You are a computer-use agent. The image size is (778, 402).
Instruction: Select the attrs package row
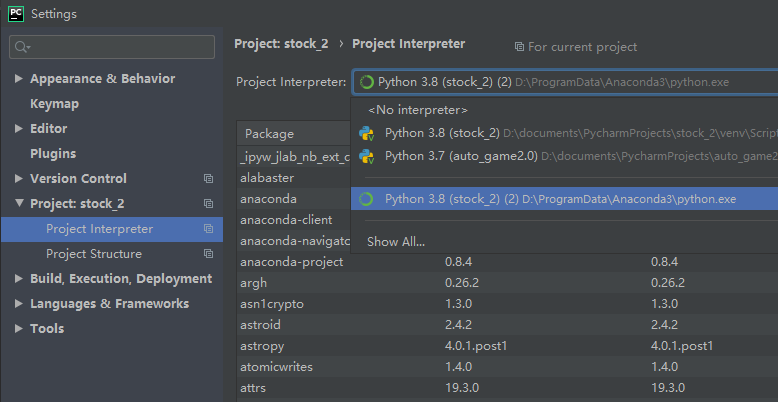(508, 388)
